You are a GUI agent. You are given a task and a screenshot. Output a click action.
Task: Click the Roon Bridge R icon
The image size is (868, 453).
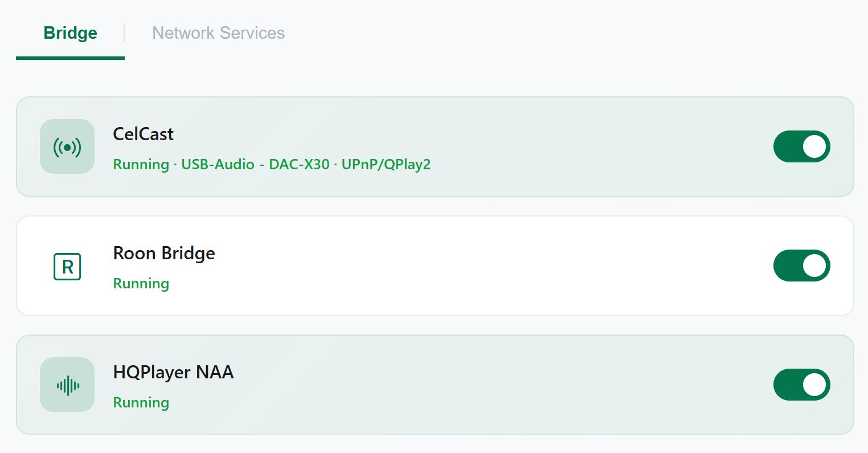pos(67,266)
